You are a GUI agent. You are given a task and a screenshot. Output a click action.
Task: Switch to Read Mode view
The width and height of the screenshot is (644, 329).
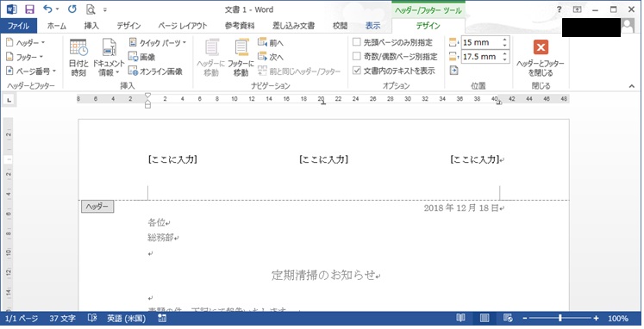(461, 319)
